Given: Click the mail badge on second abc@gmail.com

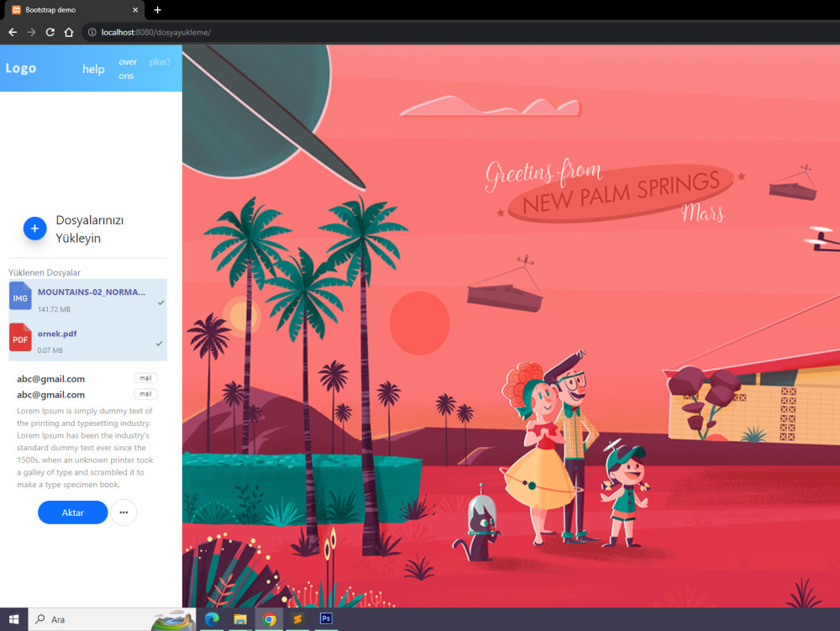Looking at the screenshot, I should click(x=145, y=394).
